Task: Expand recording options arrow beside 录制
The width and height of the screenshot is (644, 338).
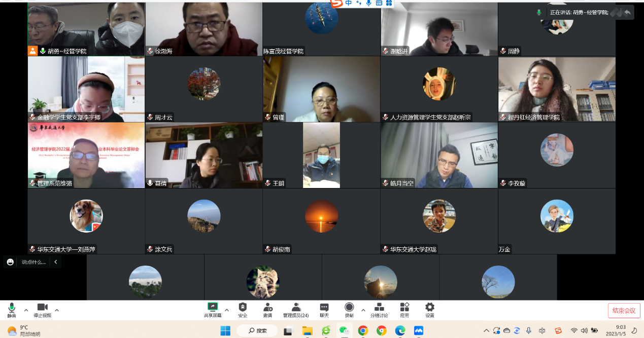Action: tap(363, 310)
